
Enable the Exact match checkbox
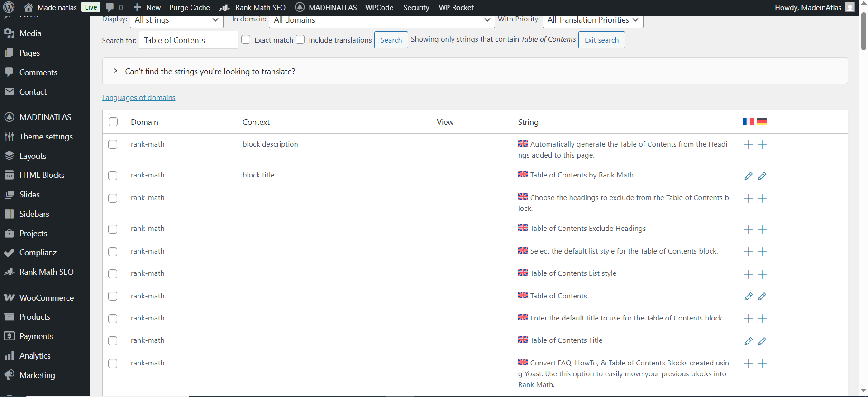(246, 39)
